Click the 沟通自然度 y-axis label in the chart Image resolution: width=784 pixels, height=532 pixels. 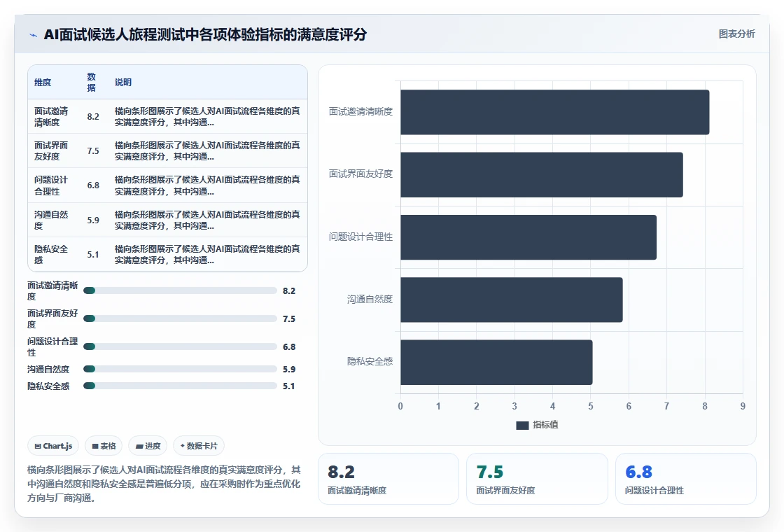click(x=370, y=300)
